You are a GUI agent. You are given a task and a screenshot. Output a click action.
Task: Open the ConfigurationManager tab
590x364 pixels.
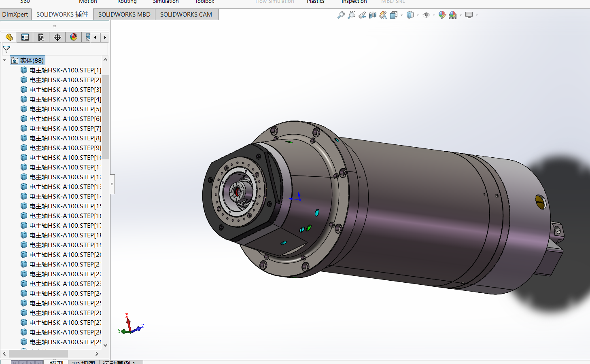pyautogui.click(x=41, y=37)
